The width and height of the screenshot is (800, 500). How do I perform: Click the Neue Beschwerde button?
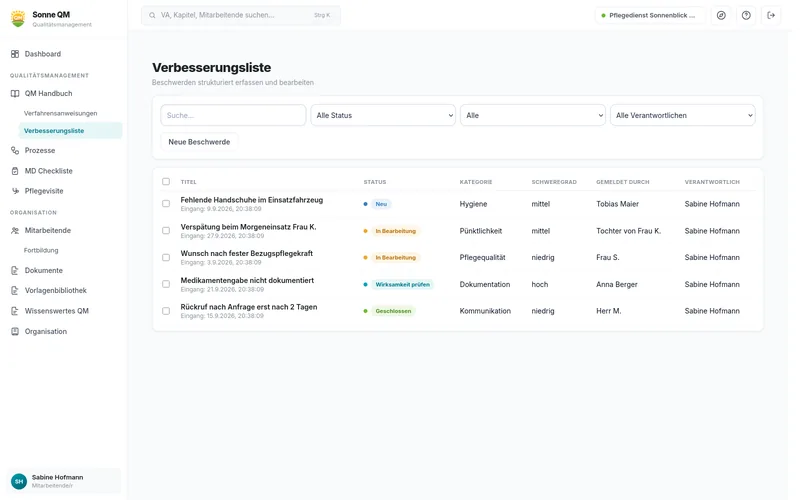click(x=199, y=142)
